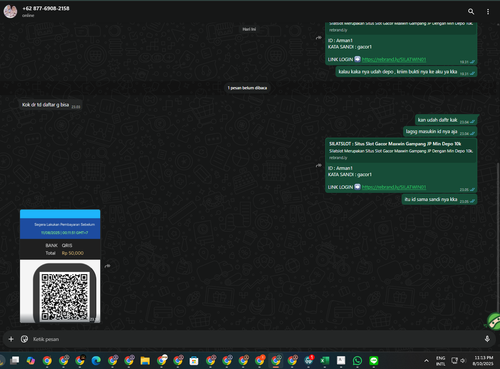Viewport: 500px width, 369px height.
Task: Start a voice message with the microphone
Action: click(x=487, y=339)
